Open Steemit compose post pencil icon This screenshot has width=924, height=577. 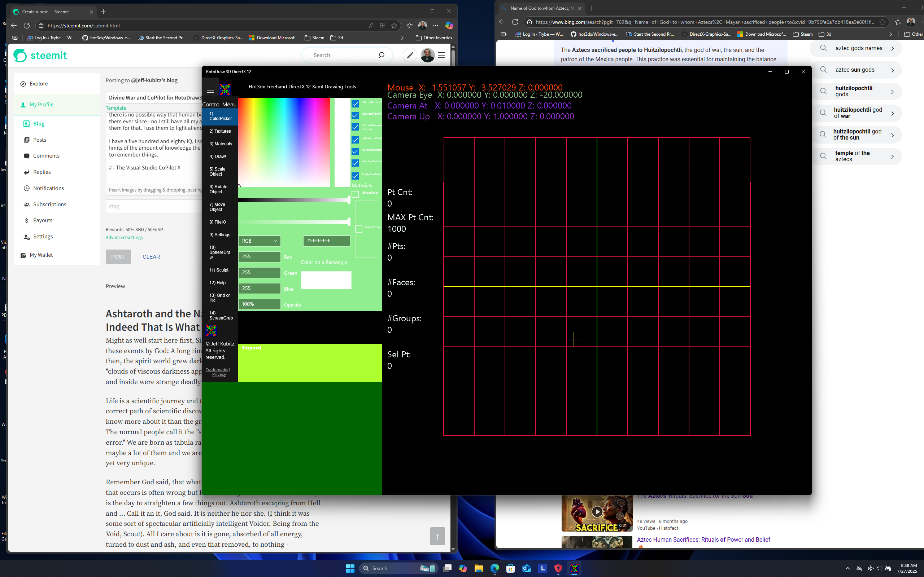(x=410, y=55)
